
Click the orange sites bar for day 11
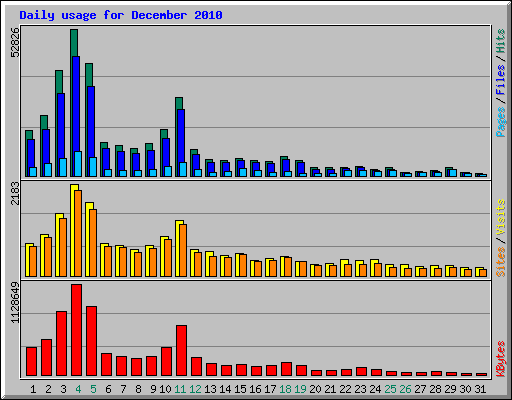[x=183, y=250]
